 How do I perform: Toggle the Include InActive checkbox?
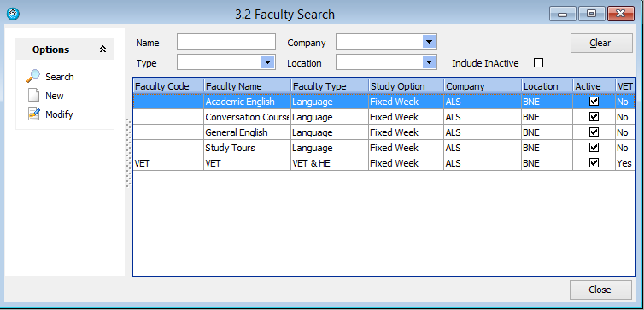(538, 63)
